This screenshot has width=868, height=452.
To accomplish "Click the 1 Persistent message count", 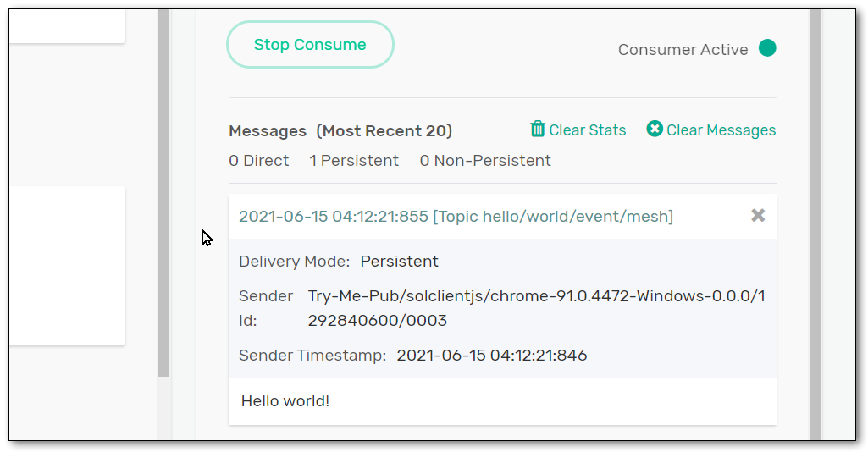I will click(x=354, y=161).
